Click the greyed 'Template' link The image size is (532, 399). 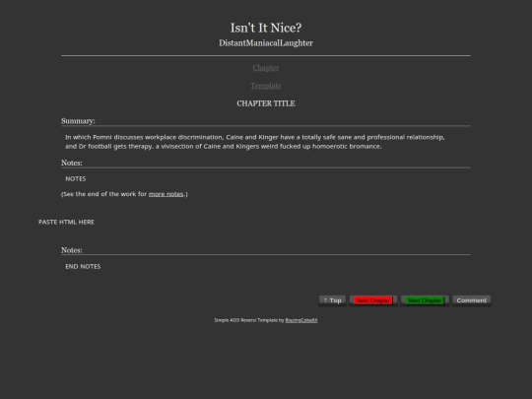point(266,86)
